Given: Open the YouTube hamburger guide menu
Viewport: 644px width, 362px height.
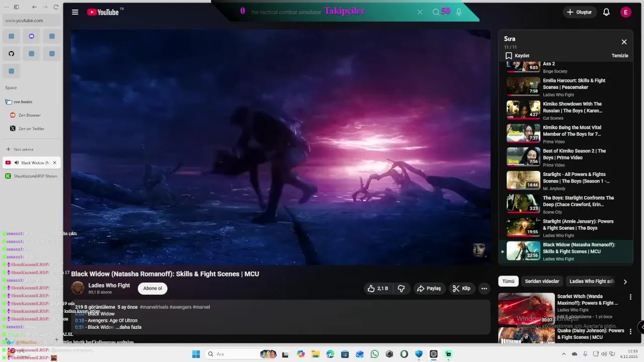Looking at the screenshot, I should 75,12.
